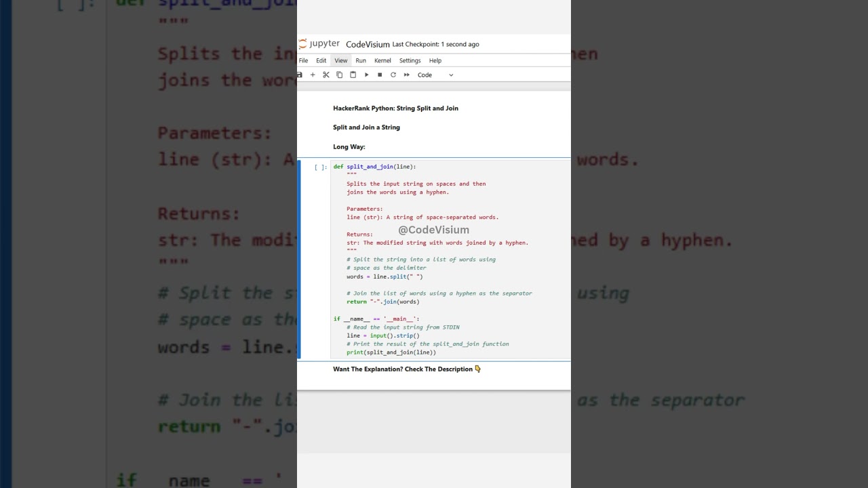Paste cell using the clipboard icon
This screenshot has height=488, width=868.
coord(353,75)
